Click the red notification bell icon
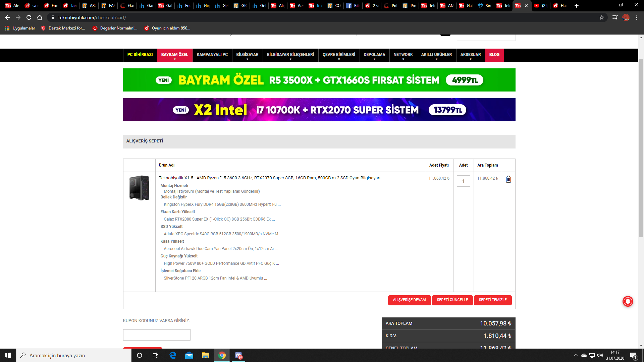644x362 pixels. click(628, 301)
